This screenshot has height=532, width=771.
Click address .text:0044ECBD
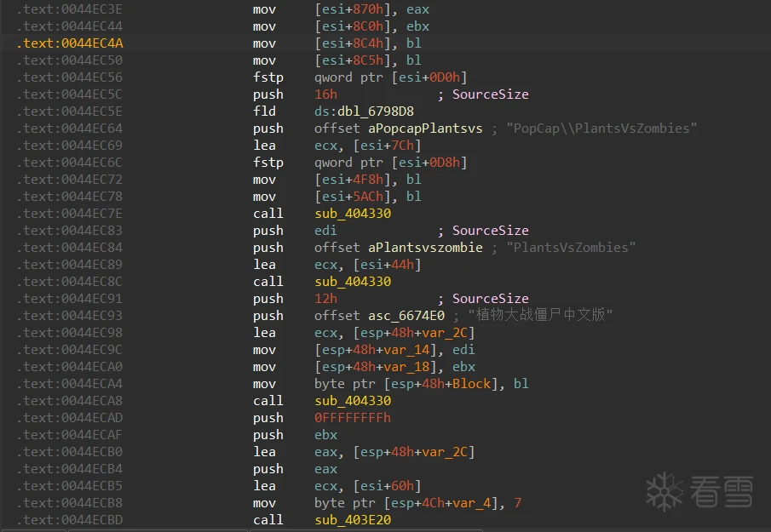(69, 520)
